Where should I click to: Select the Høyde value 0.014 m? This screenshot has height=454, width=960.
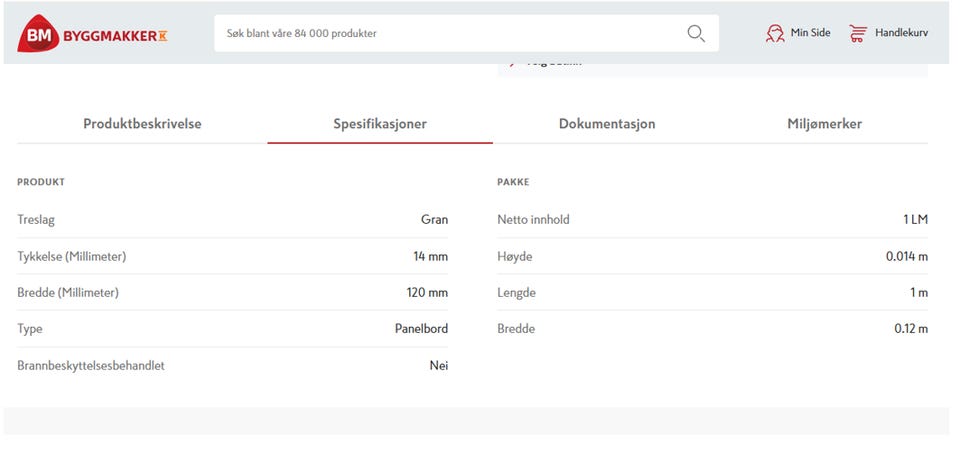click(906, 257)
